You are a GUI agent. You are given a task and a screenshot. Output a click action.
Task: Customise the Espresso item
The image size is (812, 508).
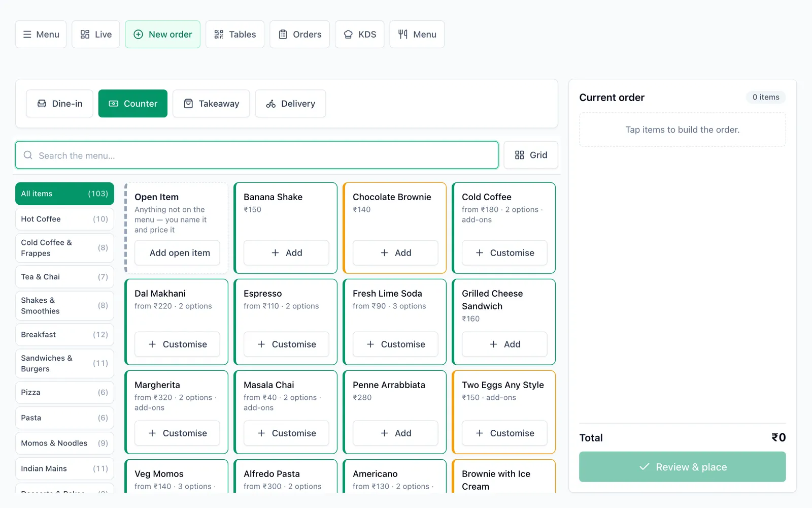286,344
